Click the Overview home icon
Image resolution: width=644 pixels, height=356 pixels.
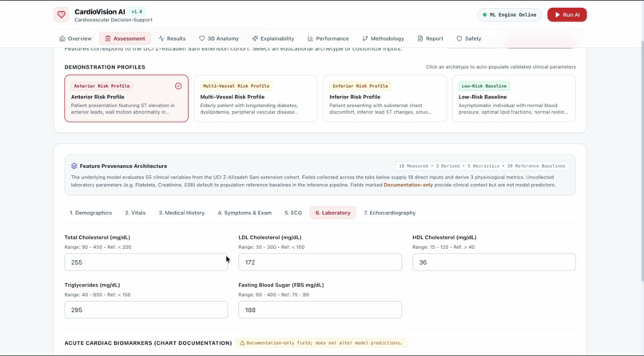click(x=62, y=38)
